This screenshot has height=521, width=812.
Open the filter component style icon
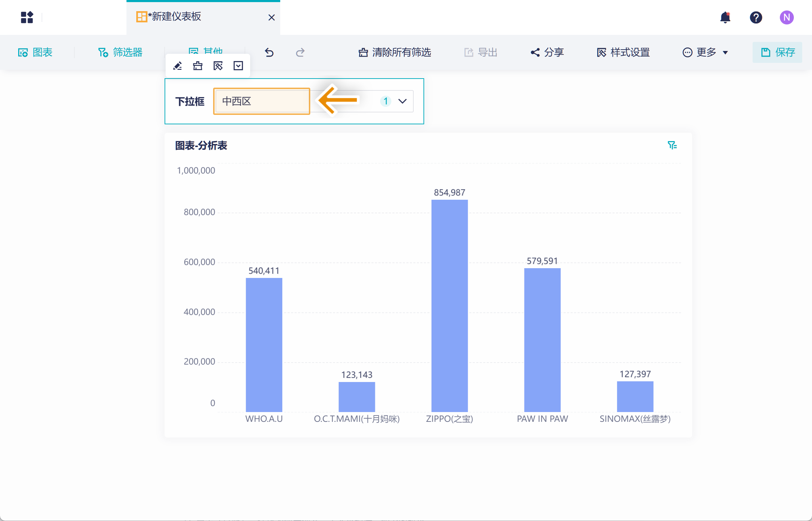[x=218, y=66]
